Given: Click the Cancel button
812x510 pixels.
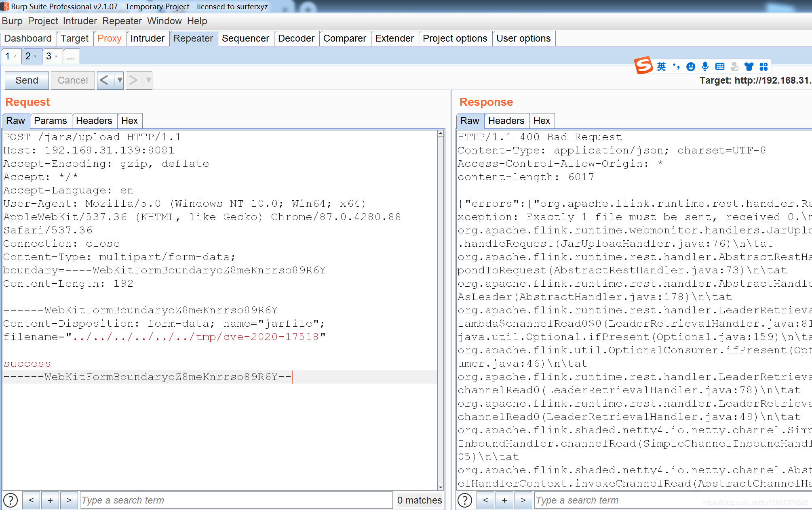Looking at the screenshot, I should [x=73, y=80].
